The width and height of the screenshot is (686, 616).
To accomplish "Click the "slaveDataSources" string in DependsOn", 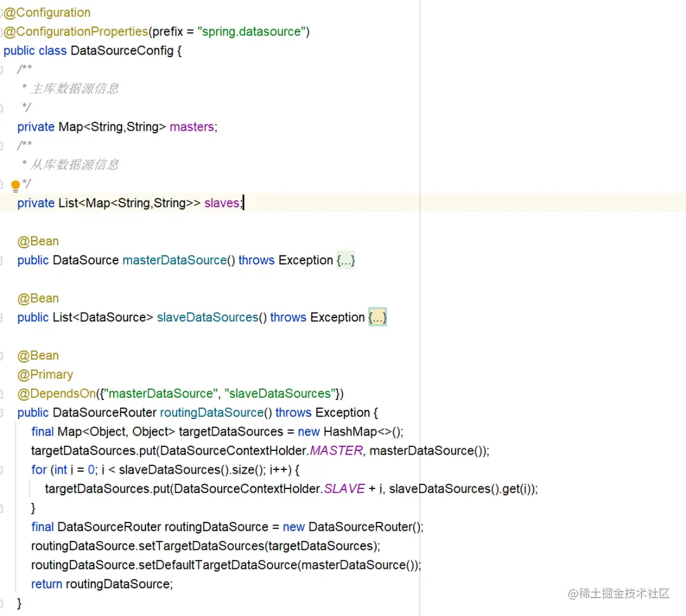I will point(280,393).
